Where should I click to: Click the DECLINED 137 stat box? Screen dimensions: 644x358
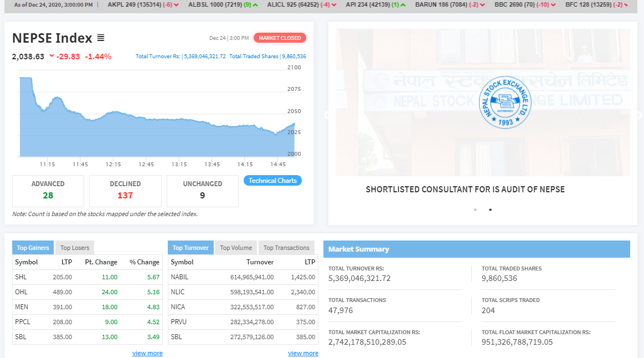[125, 191]
